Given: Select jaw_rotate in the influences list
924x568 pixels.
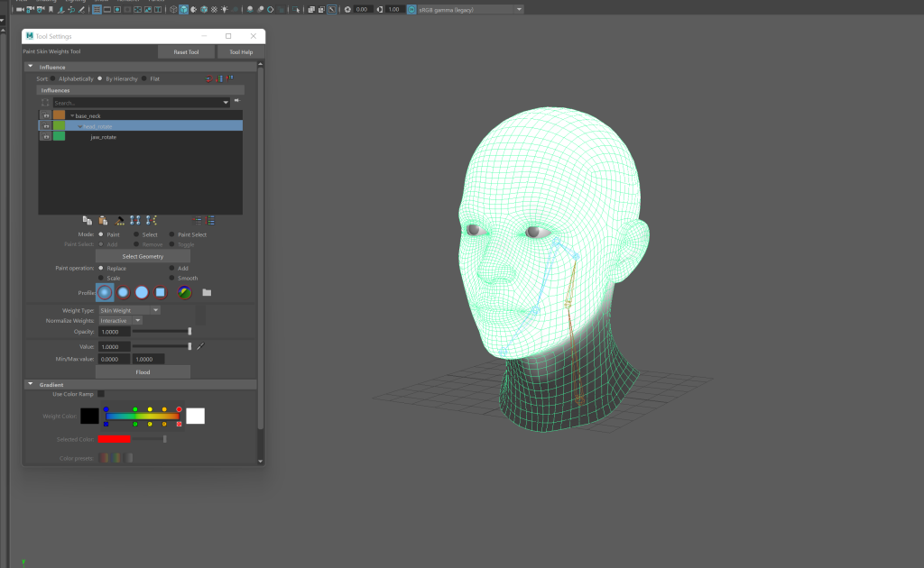Looking at the screenshot, I should [x=103, y=137].
